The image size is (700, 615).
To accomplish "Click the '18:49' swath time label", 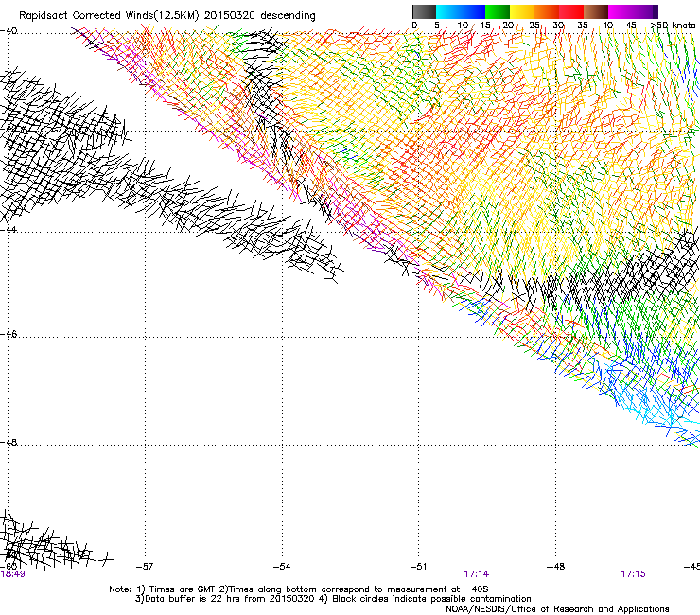I will click(x=12, y=574).
